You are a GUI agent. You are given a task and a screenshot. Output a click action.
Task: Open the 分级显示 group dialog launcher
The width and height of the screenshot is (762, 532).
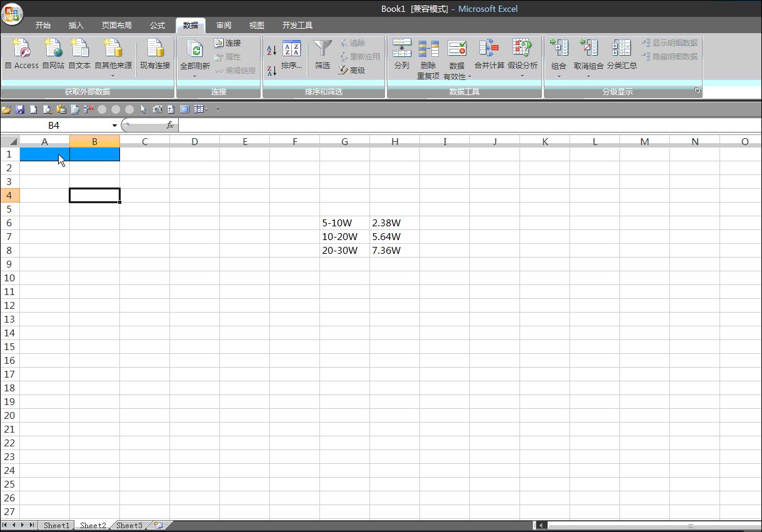point(697,91)
